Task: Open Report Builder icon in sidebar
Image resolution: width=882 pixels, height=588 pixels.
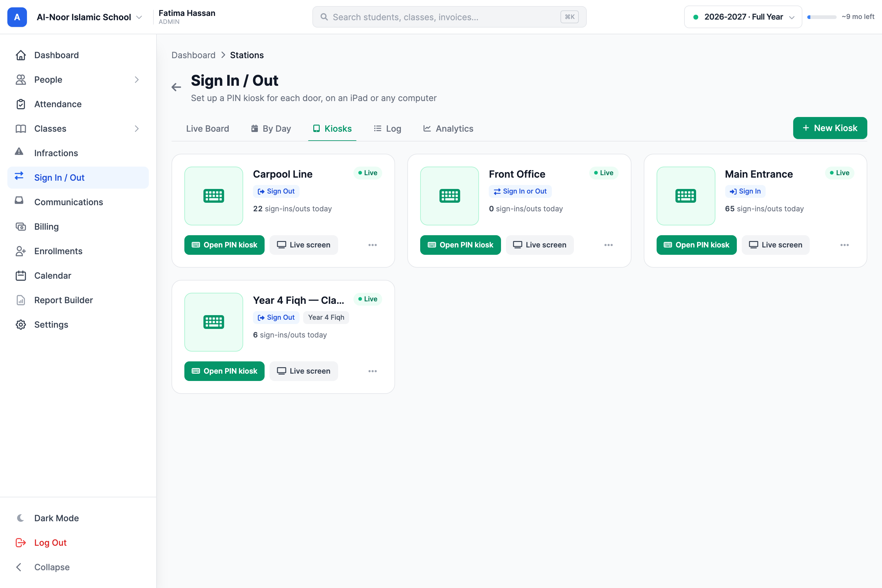Action: (x=21, y=300)
